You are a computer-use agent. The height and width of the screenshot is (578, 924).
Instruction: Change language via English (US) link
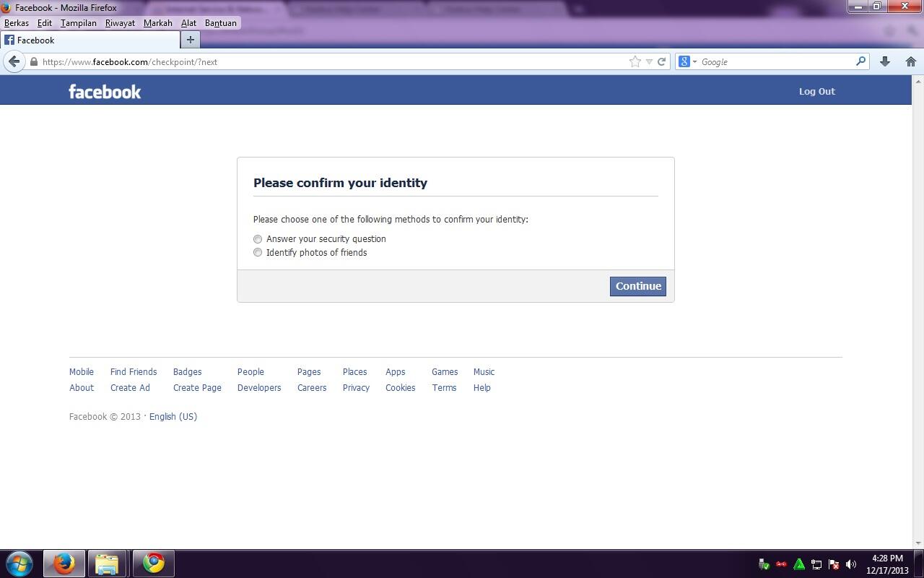tap(173, 417)
